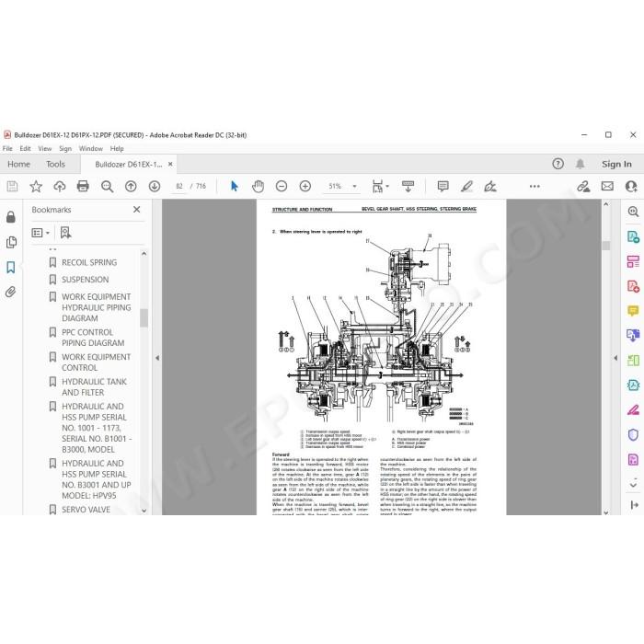The height and width of the screenshot is (644, 644).
Task: Open the Export PDF tool
Action: 633,237
